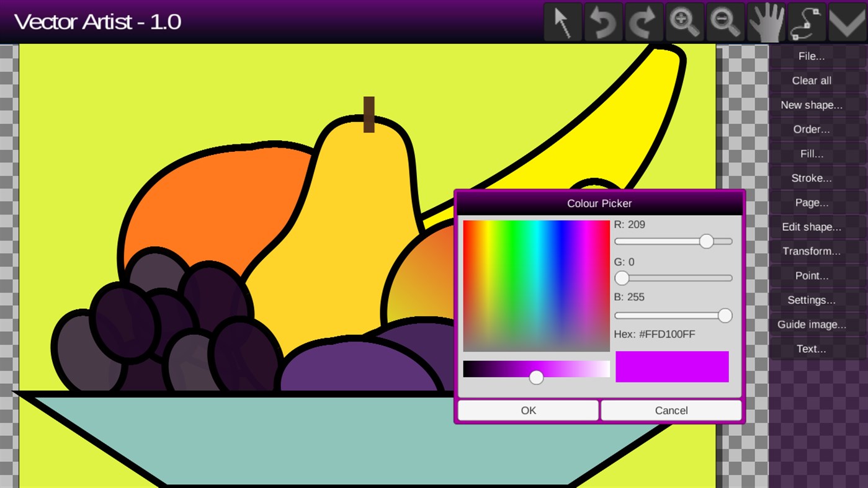868x488 pixels.
Task: Confirm the color with OK
Action: pyautogui.click(x=527, y=410)
